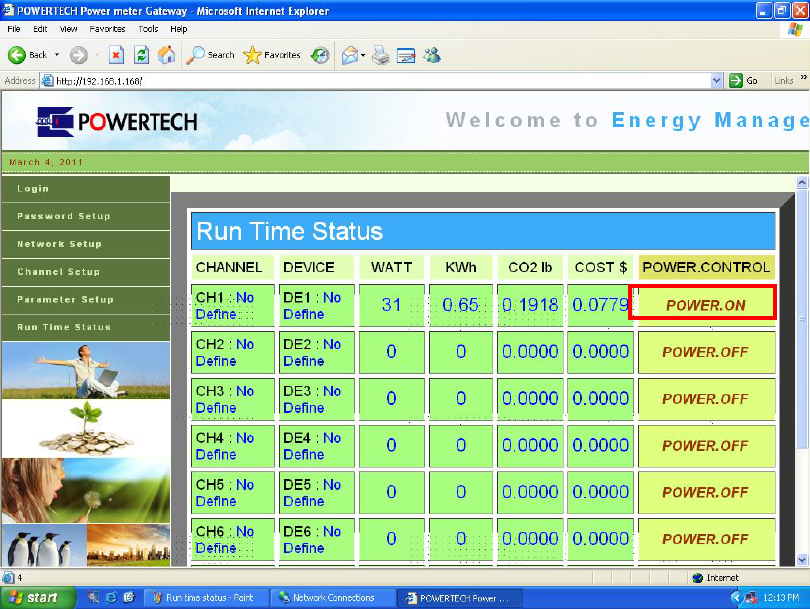Click the address field URL text
Viewport: 810px width, 609px height.
pos(99,81)
